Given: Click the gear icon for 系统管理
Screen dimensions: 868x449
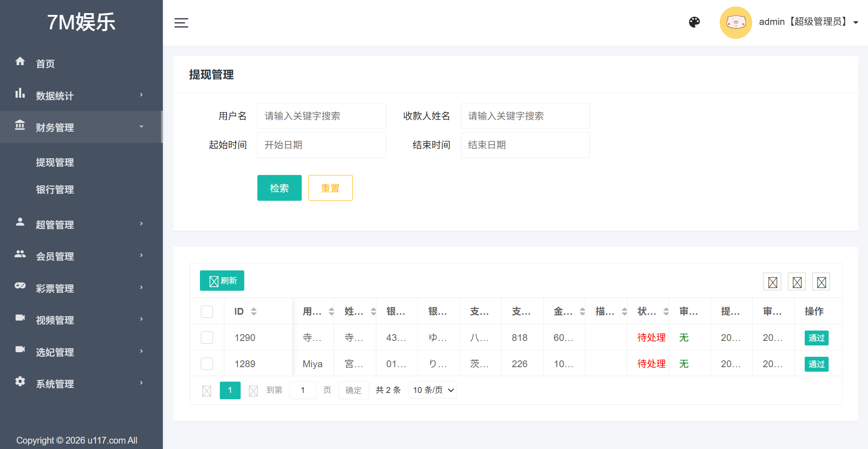Looking at the screenshot, I should (x=20, y=381).
